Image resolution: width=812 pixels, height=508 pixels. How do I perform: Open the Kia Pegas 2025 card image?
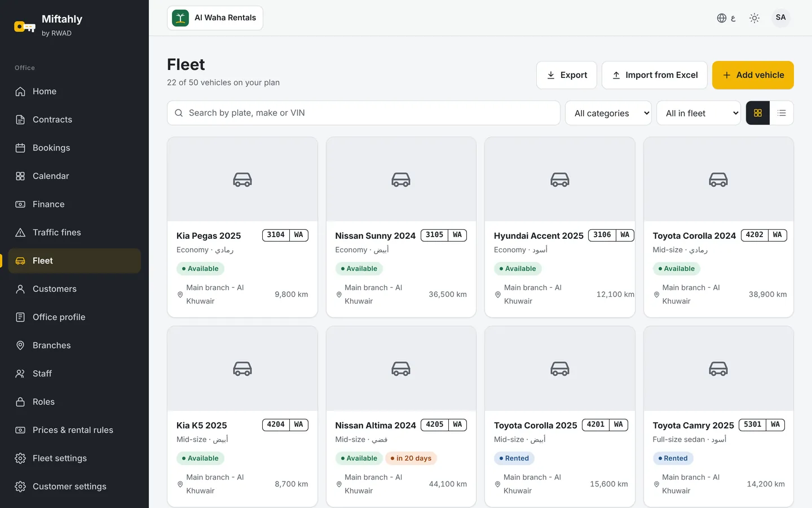point(242,179)
